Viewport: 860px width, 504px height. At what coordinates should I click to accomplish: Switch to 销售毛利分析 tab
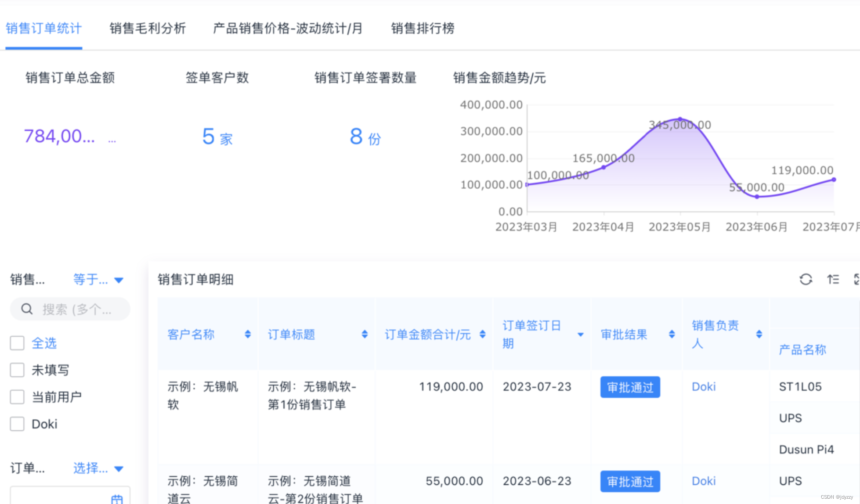coord(148,29)
